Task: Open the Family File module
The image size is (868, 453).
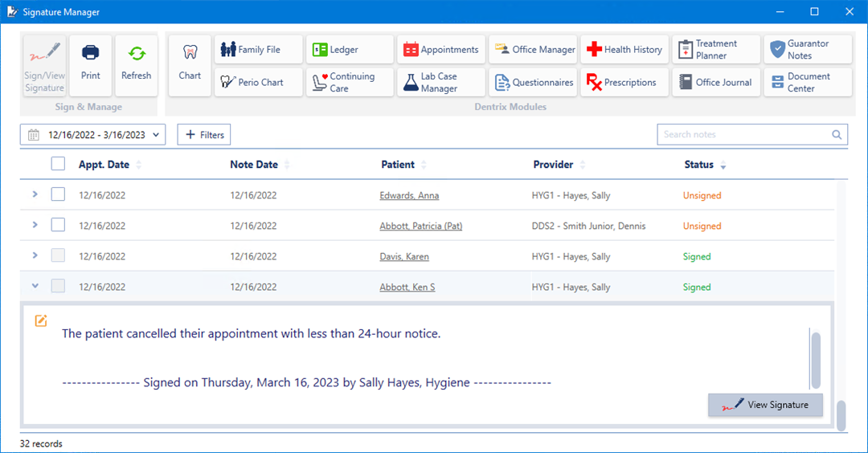Action: (259, 50)
